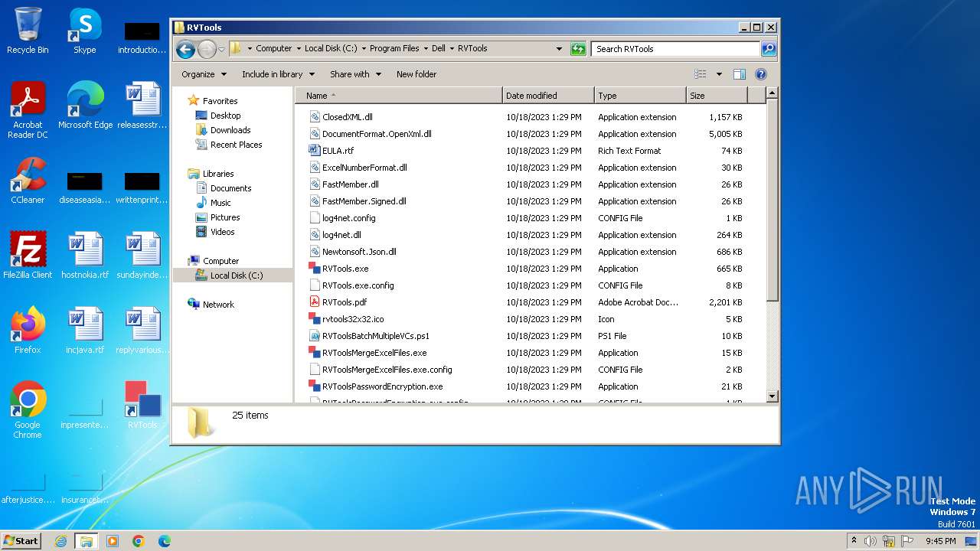This screenshot has height=551, width=980.
Task: Select the rvtools32x32.ico file icon
Action: pyautogui.click(x=314, y=319)
